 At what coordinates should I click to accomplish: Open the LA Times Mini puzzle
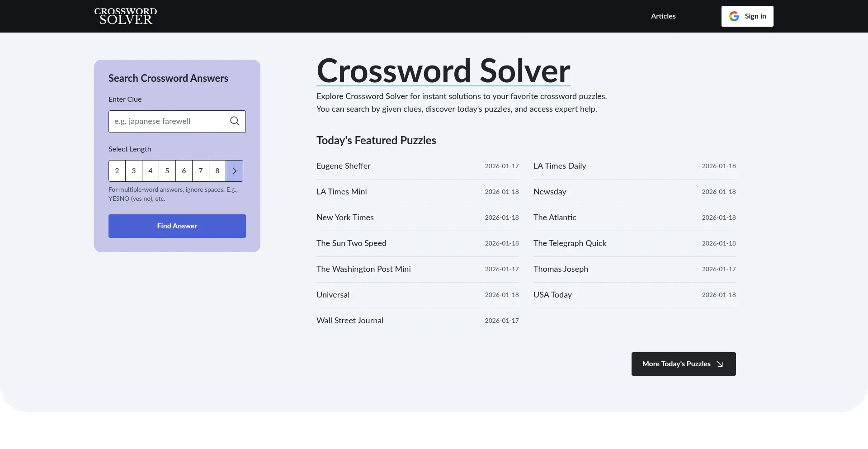click(x=341, y=192)
